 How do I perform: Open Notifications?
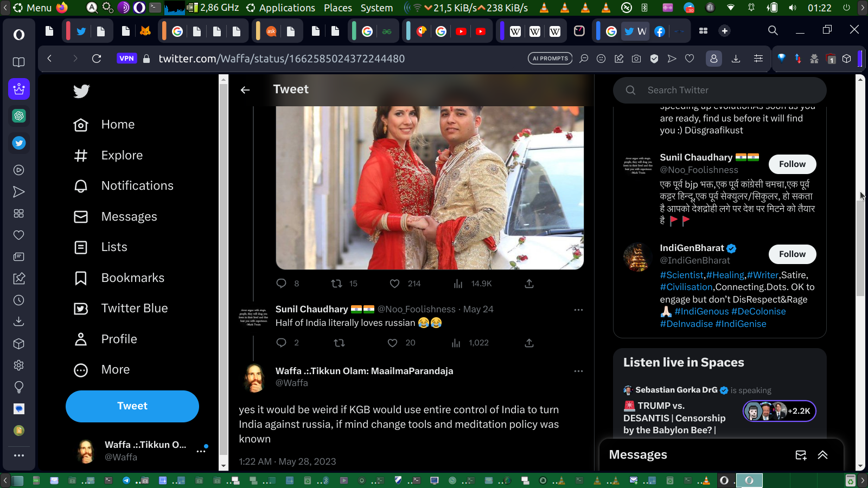[x=124, y=186]
